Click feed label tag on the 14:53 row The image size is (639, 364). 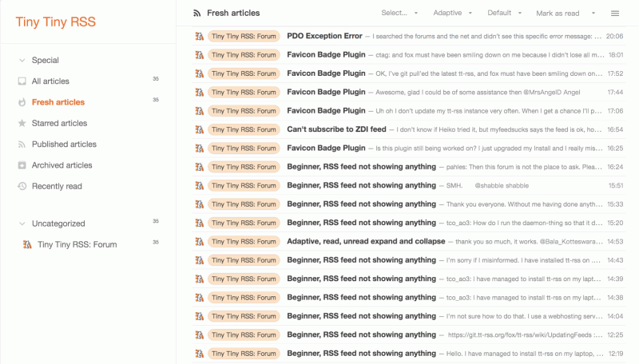pos(244,241)
